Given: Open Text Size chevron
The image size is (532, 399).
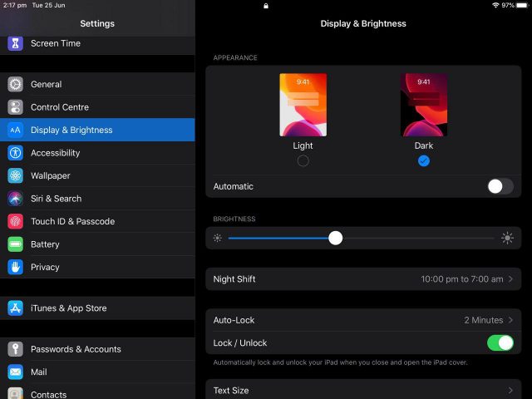Looking at the screenshot, I should click(x=510, y=391).
